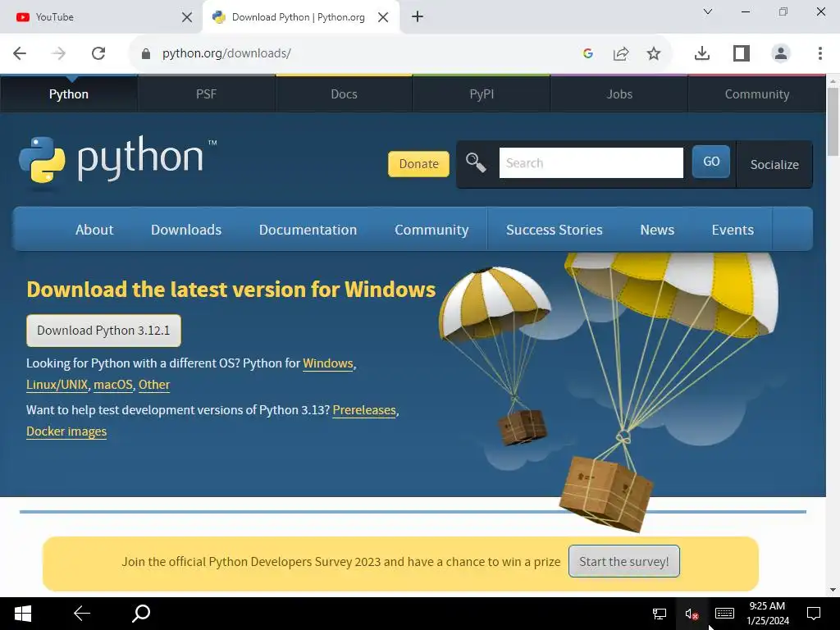Click the magnifying glass search icon

[476, 162]
